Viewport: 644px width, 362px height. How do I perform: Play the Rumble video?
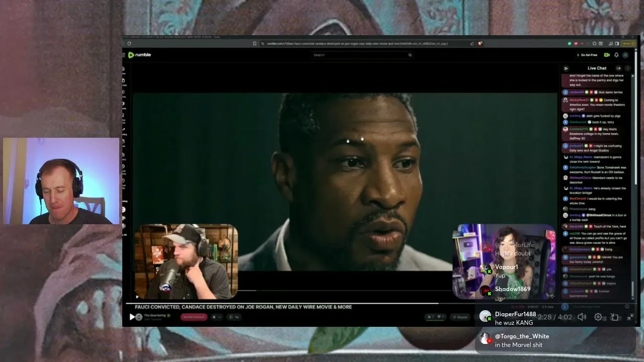pyautogui.click(x=132, y=317)
